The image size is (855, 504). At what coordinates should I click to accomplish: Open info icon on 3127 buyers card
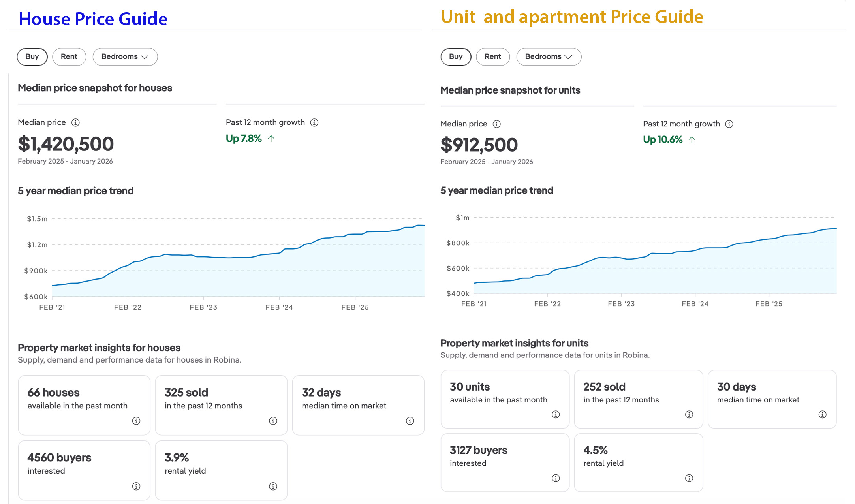click(556, 478)
